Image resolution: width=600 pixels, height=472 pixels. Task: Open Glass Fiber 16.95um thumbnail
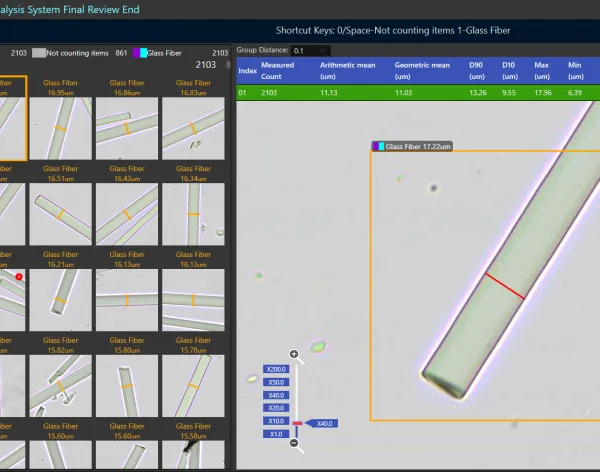click(x=60, y=128)
